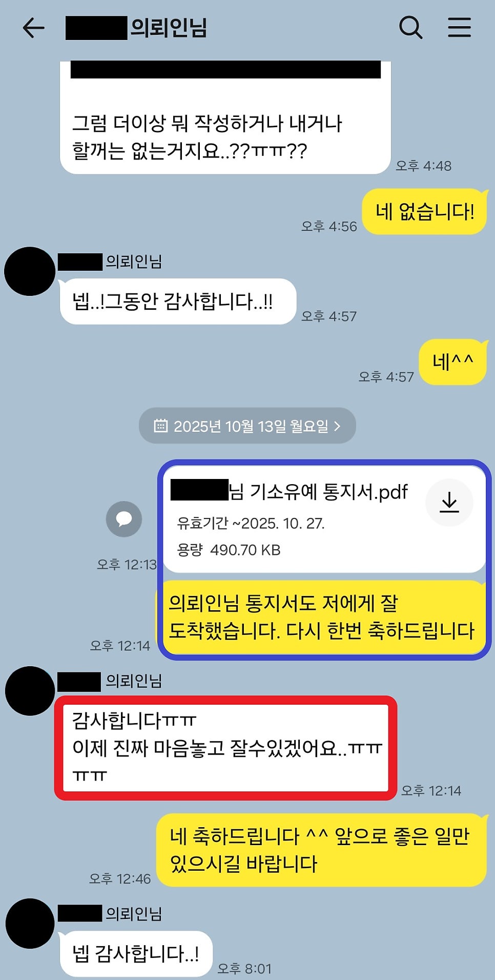Screen dimensions: 495x980
Task: Expand the 2025년 10월 13일 월요일 chevron
Action: [x=337, y=426]
